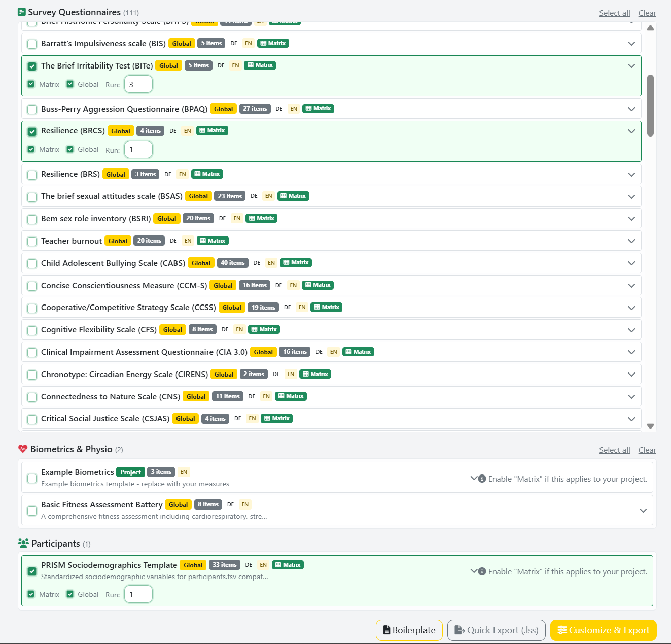Click Matrix badge on Resilience (BRS)

pyautogui.click(x=207, y=174)
